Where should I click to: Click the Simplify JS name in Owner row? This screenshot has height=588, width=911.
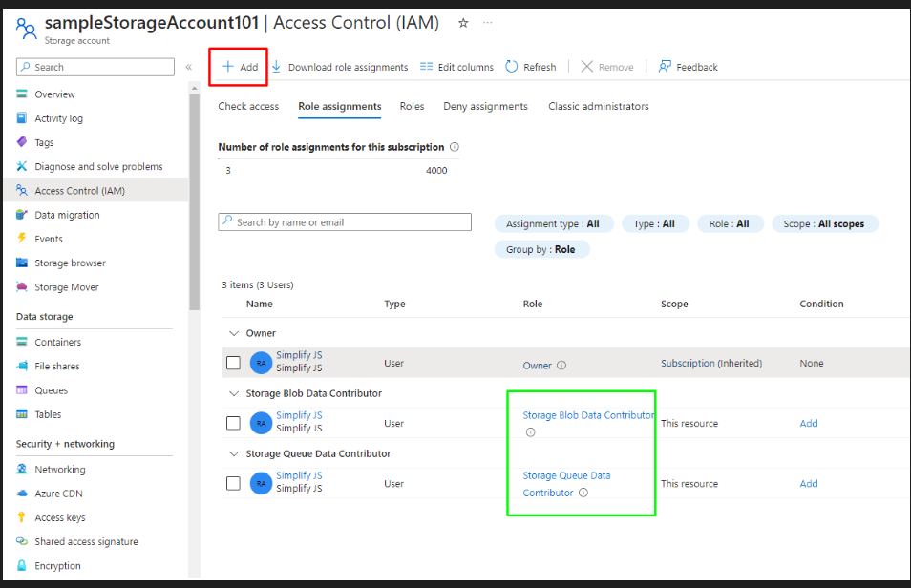pos(299,355)
